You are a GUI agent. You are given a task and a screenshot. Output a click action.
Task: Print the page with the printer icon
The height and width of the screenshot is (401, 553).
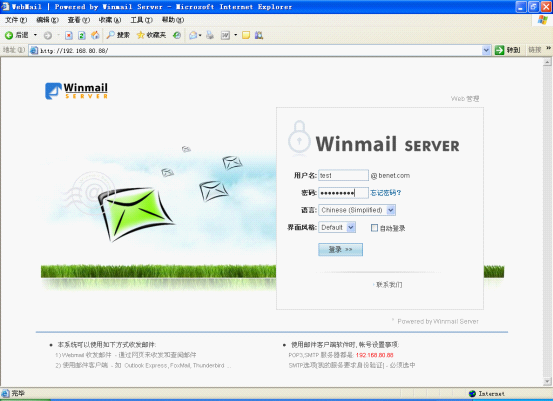pyautogui.click(x=210, y=35)
